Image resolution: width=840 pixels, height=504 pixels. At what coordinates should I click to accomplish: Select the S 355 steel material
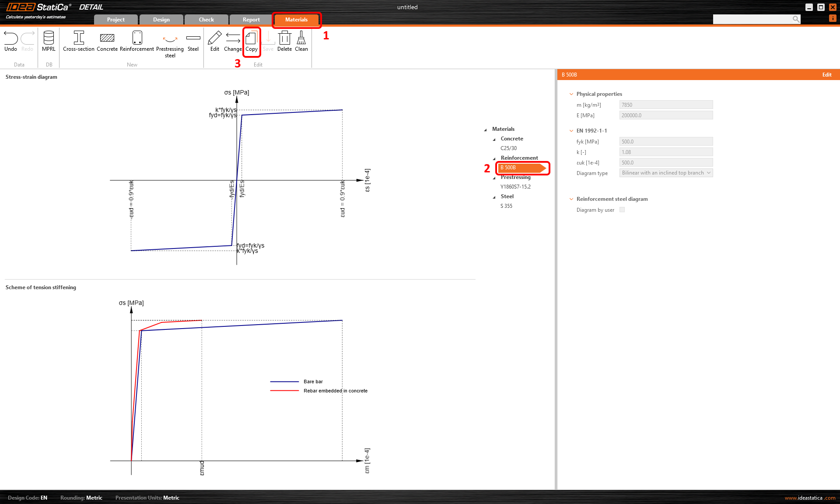point(506,206)
